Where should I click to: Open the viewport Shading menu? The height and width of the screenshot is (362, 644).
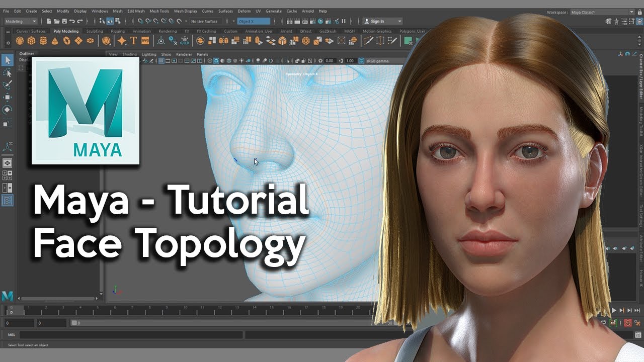click(129, 54)
